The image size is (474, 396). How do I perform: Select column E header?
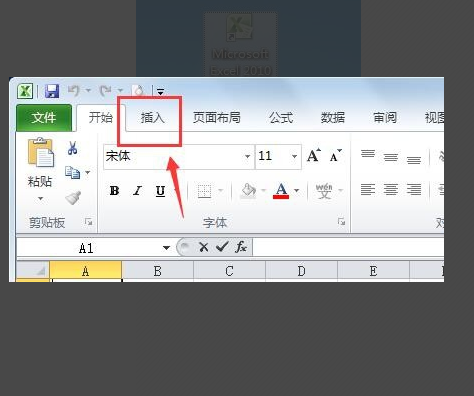pyautogui.click(x=373, y=271)
